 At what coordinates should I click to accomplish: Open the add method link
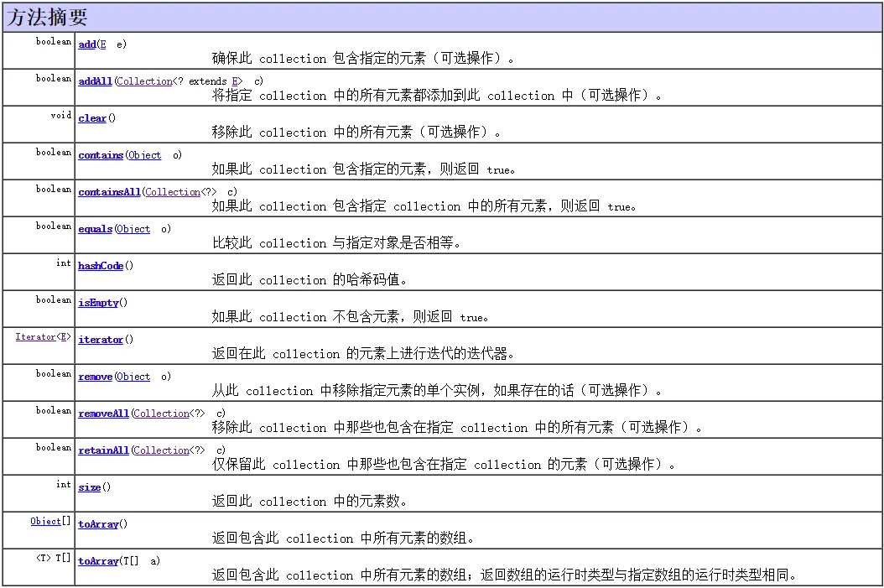click(x=87, y=44)
